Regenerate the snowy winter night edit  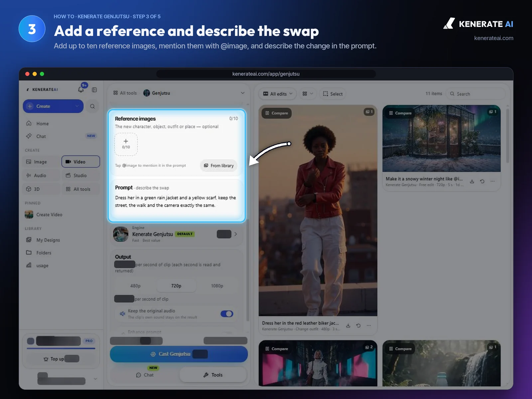pos(482,181)
